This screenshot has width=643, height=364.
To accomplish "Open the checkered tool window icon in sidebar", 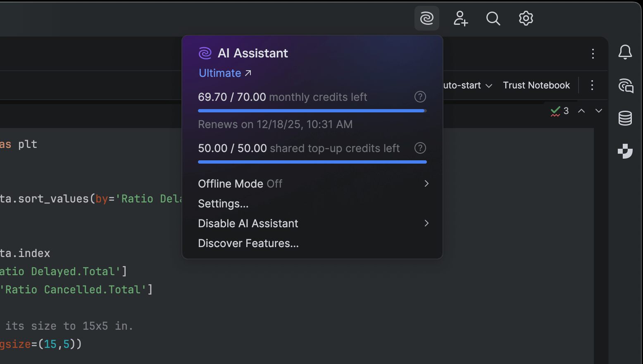I will coord(625,151).
